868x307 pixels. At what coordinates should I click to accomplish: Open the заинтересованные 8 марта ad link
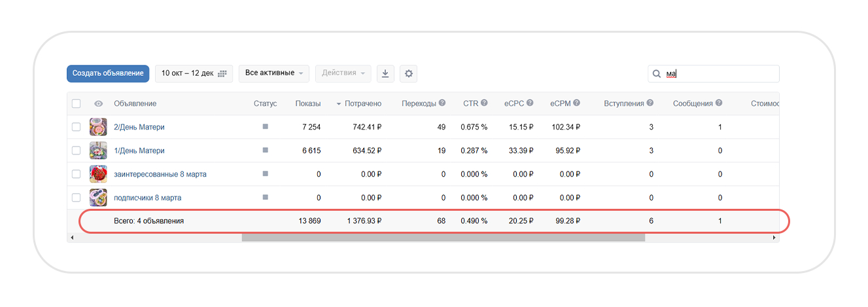click(x=160, y=174)
